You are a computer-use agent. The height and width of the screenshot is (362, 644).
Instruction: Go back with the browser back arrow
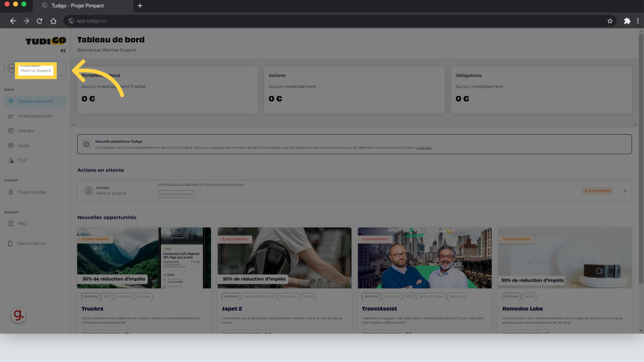(13, 21)
